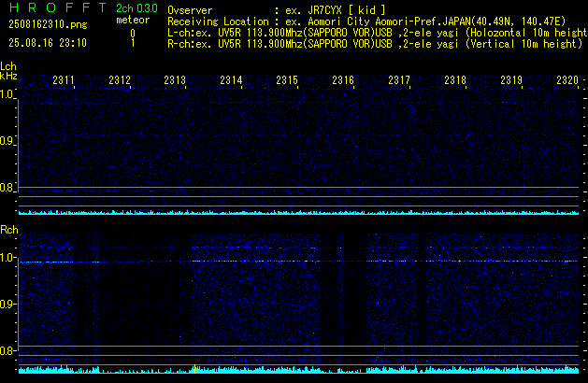
Task: Click the Lch channel label
Action: [8, 66]
